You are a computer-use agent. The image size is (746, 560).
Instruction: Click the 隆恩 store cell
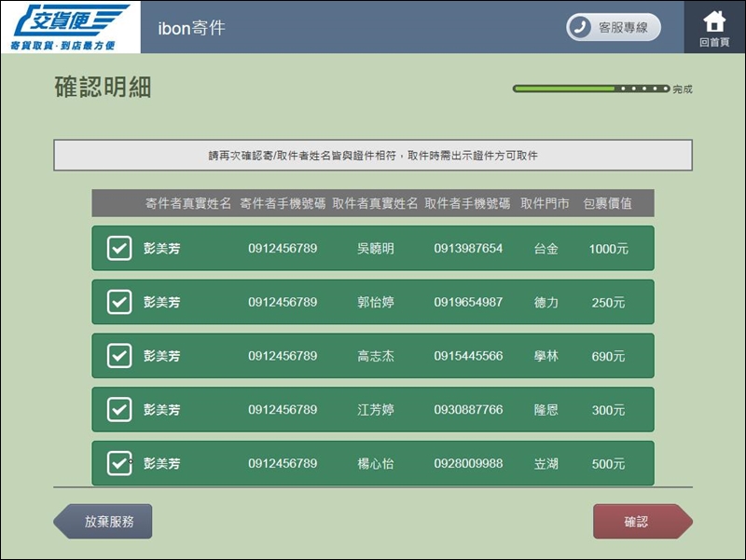click(x=546, y=410)
